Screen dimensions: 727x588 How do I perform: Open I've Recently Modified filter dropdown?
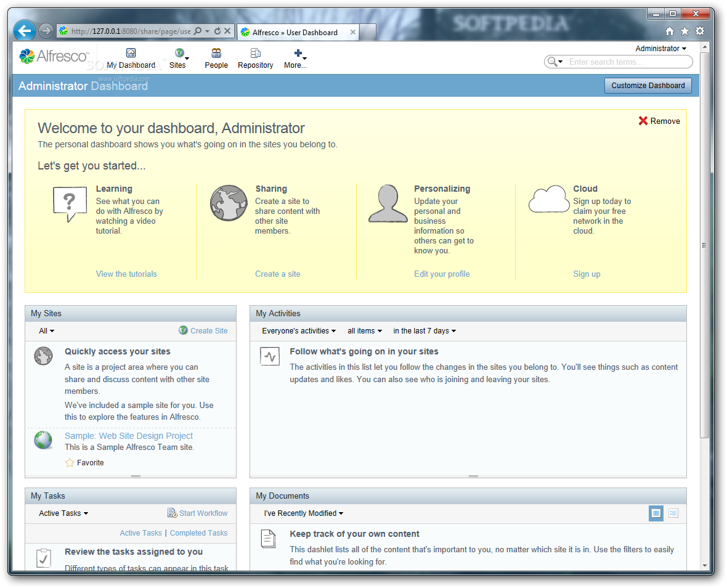point(304,513)
